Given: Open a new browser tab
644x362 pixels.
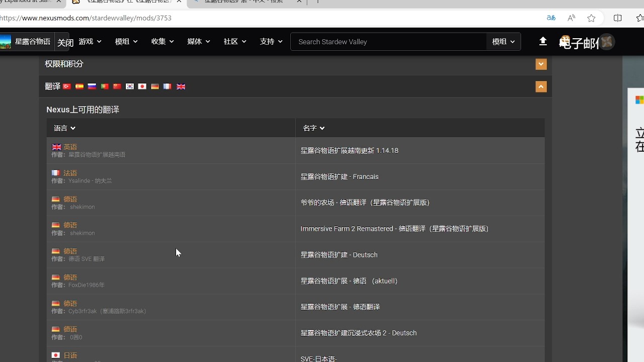Looking at the screenshot, I should click(317, 2).
